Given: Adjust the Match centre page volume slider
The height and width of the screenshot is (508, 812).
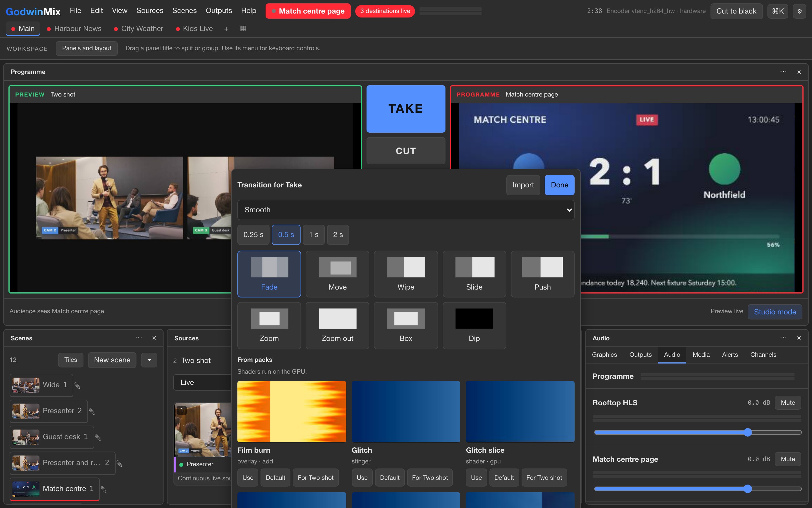Looking at the screenshot, I should click(x=698, y=489).
